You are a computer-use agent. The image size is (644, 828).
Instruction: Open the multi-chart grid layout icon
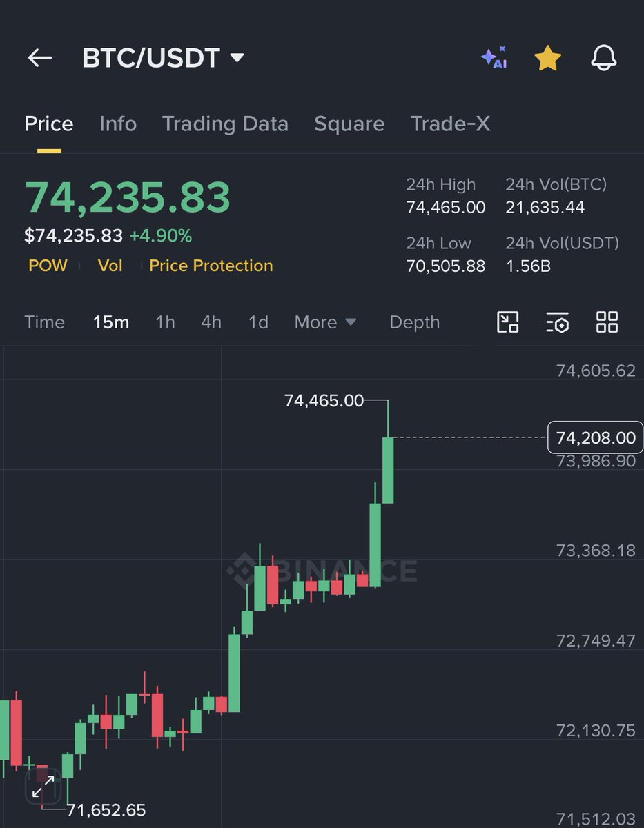tap(607, 322)
